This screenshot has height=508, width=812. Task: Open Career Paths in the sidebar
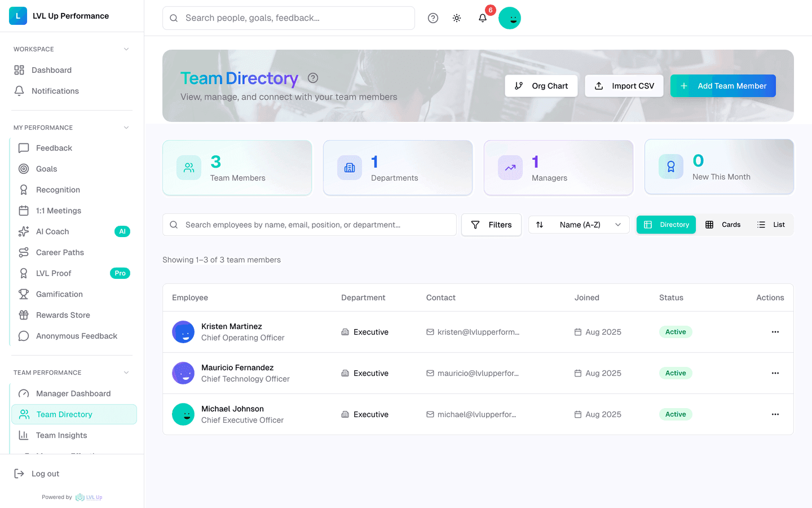click(x=74, y=252)
